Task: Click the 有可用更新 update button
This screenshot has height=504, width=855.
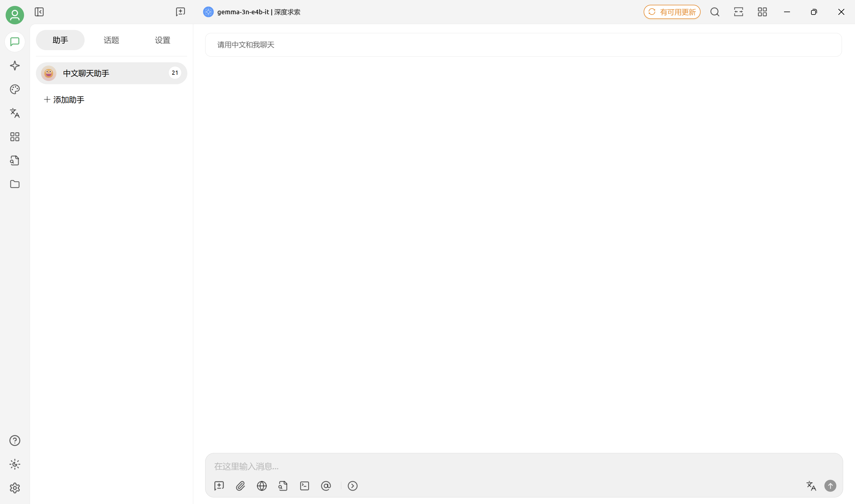Action: click(672, 12)
